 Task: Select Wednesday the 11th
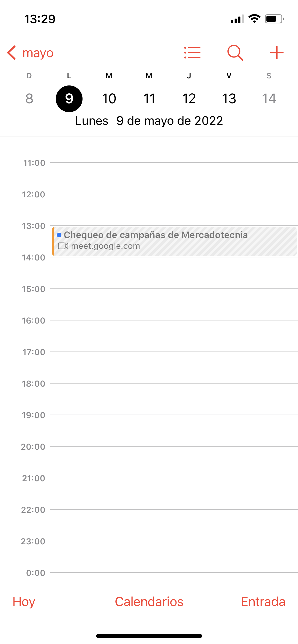(x=149, y=99)
